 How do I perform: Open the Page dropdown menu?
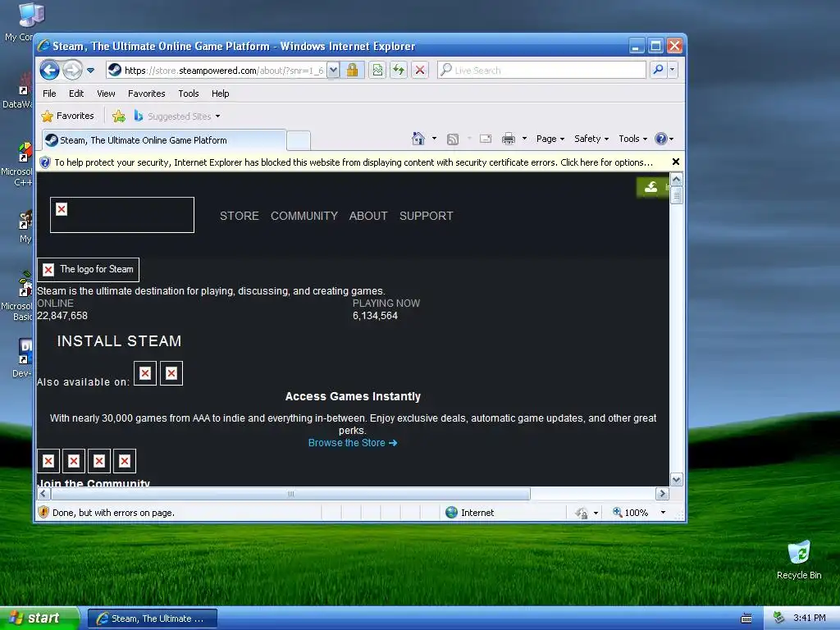(550, 139)
